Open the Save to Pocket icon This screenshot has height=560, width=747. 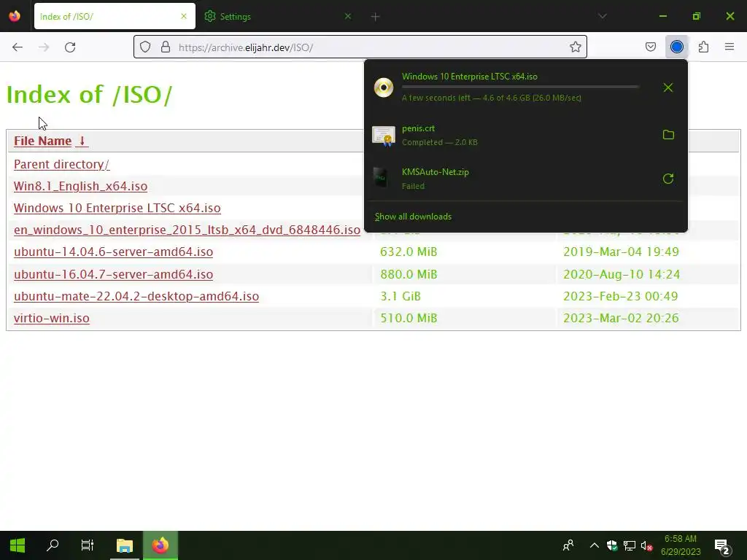click(x=650, y=47)
